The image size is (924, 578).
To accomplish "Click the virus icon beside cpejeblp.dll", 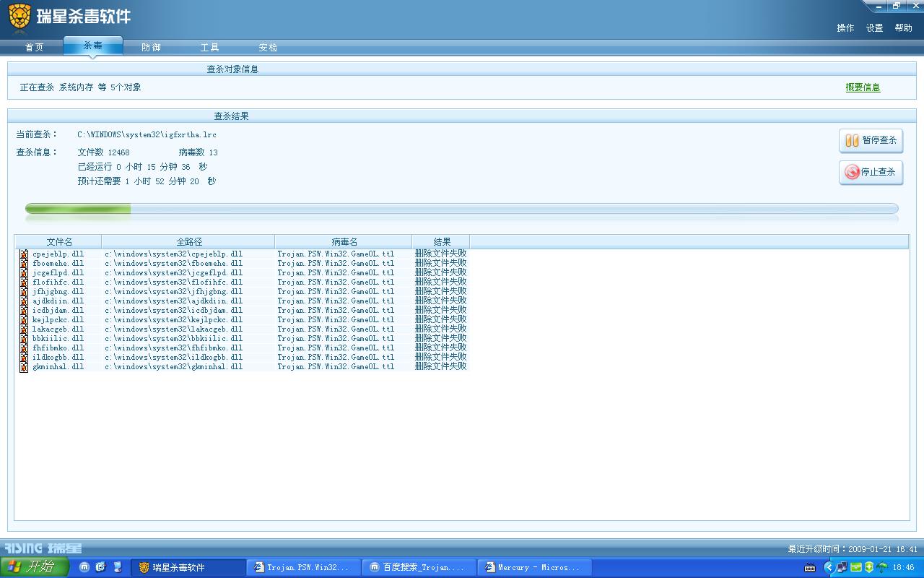I will point(24,254).
